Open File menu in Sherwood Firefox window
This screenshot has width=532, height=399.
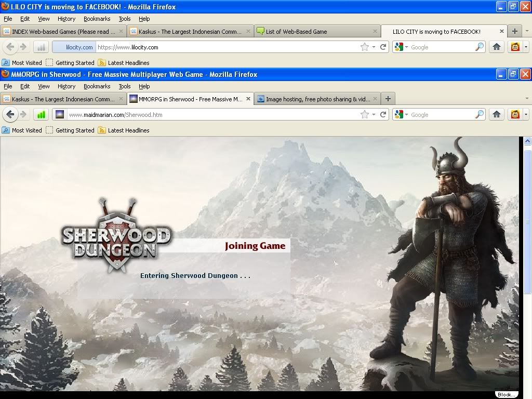[8, 86]
